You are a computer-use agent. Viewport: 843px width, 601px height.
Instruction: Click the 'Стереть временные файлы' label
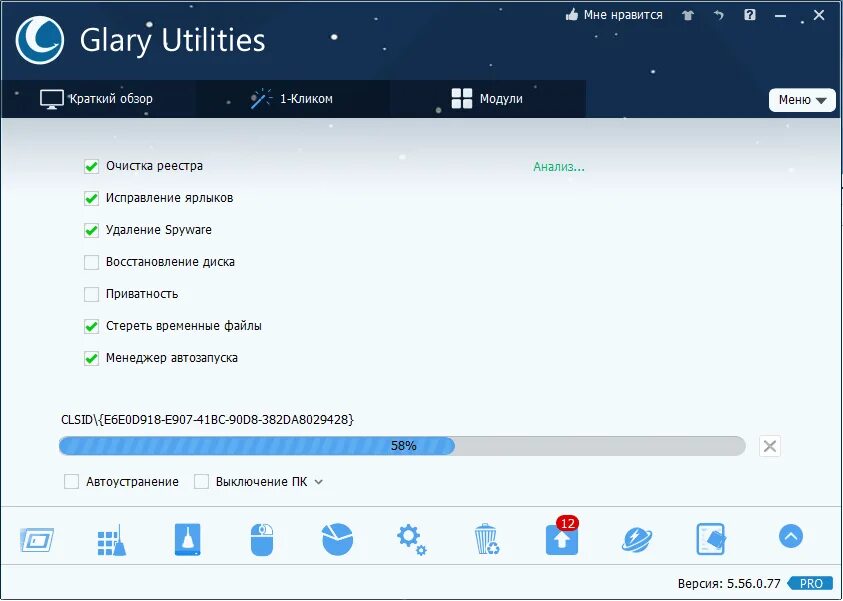coord(183,326)
